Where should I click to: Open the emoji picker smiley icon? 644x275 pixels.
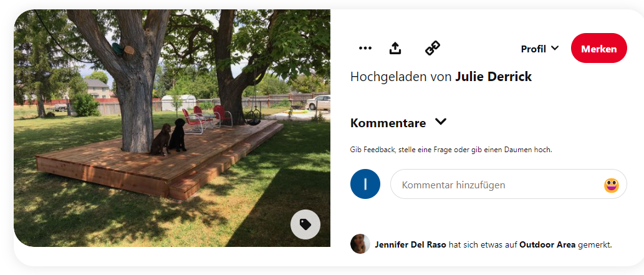(x=611, y=185)
